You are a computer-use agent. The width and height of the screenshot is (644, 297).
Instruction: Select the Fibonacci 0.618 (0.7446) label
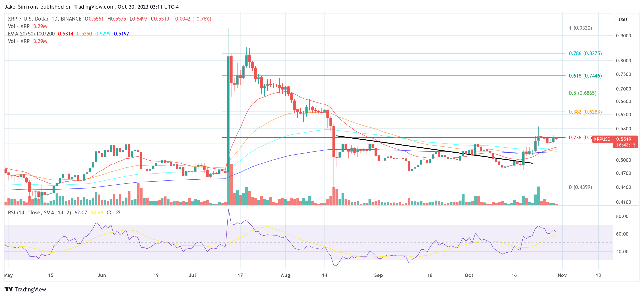pos(585,75)
